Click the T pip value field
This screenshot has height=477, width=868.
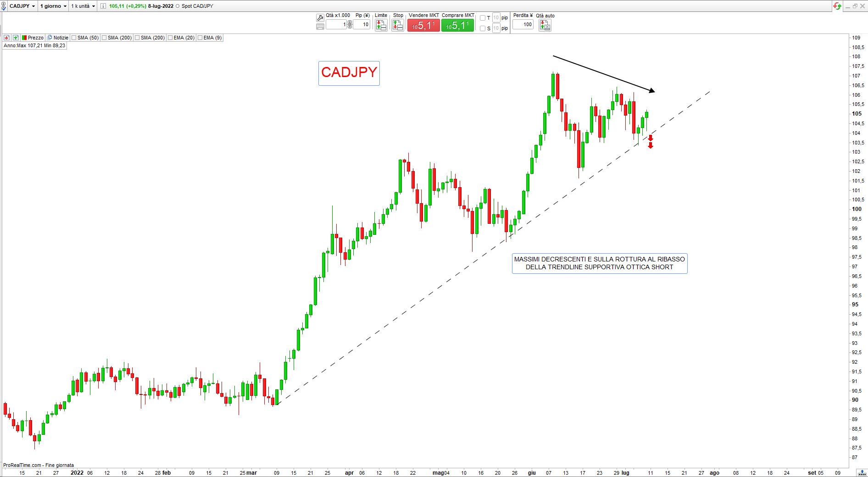[496, 18]
